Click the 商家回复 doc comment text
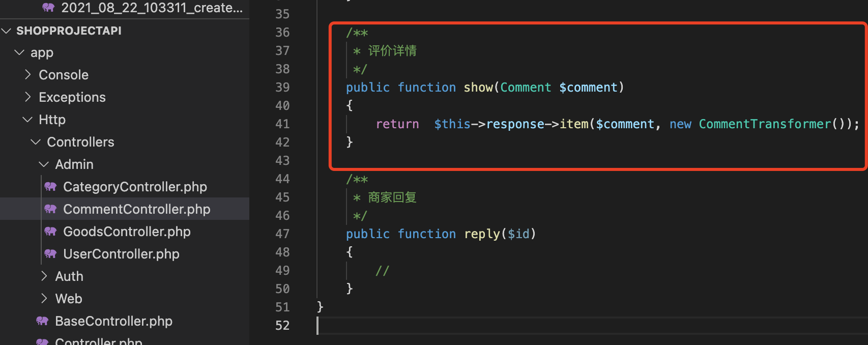Image resolution: width=868 pixels, height=345 pixels. click(392, 197)
